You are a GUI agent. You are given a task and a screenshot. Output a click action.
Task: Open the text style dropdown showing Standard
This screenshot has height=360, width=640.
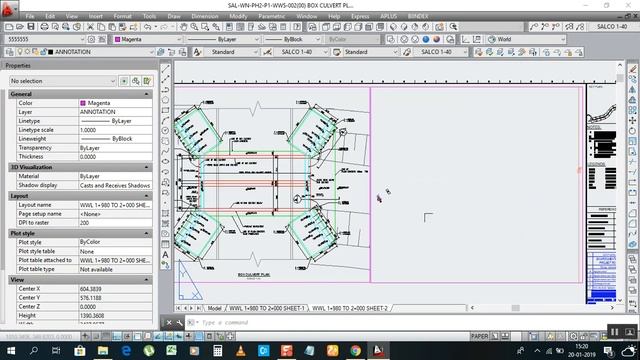(231, 52)
